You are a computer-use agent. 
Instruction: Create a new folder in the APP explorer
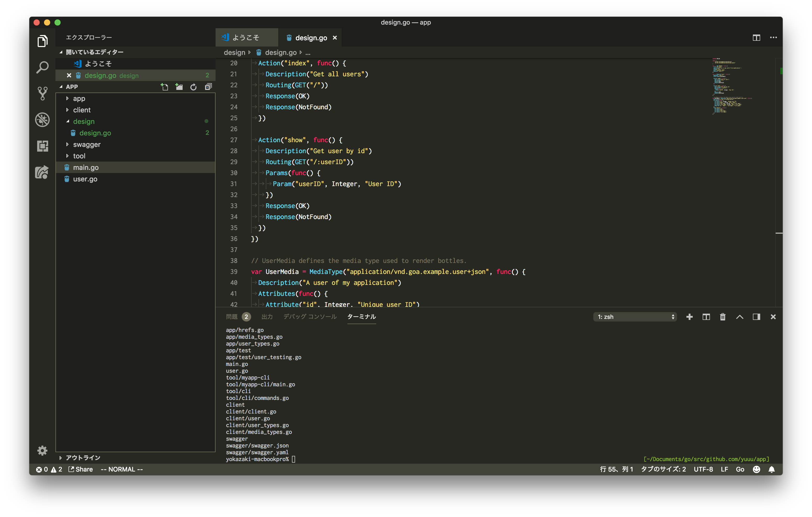pyautogui.click(x=179, y=87)
